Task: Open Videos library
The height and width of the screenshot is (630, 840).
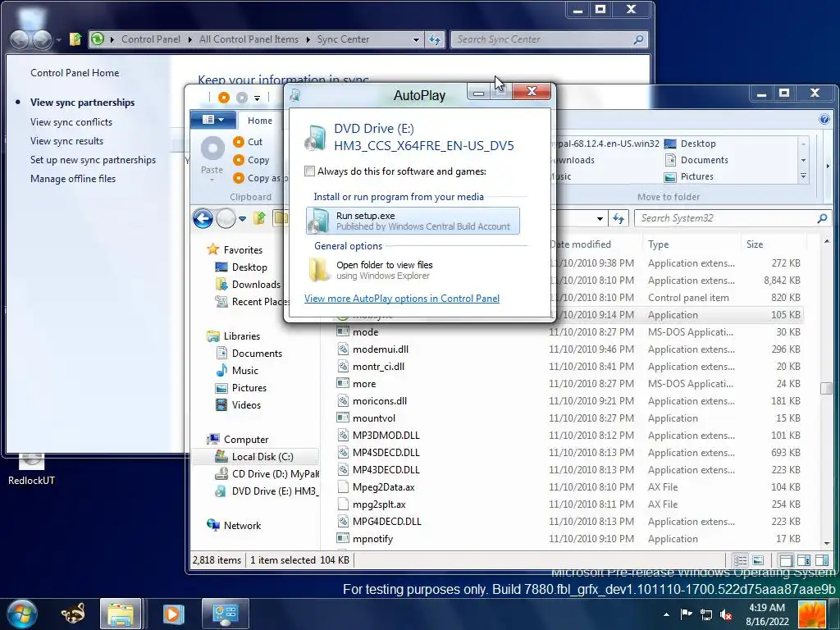Action: coord(238,405)
